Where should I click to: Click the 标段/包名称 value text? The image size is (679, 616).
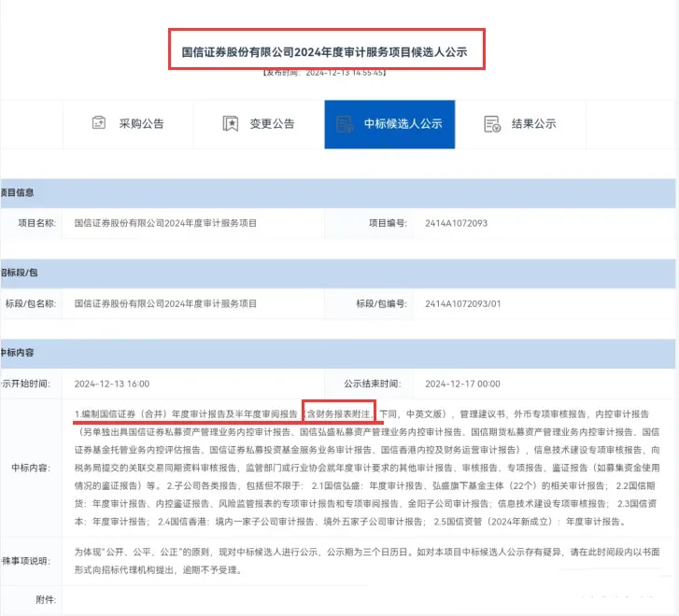coord(165,304)
